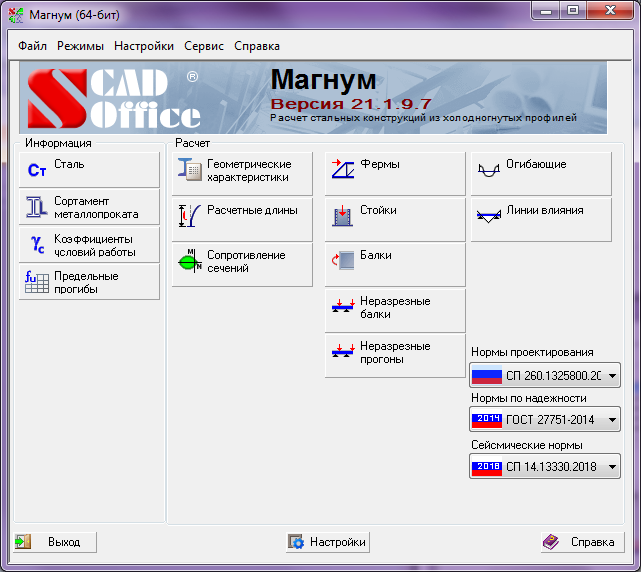Viewport: 641px width, 573px height.
Task: Open the Настройки menu in the menu bar
Action: tap(144, 46)
